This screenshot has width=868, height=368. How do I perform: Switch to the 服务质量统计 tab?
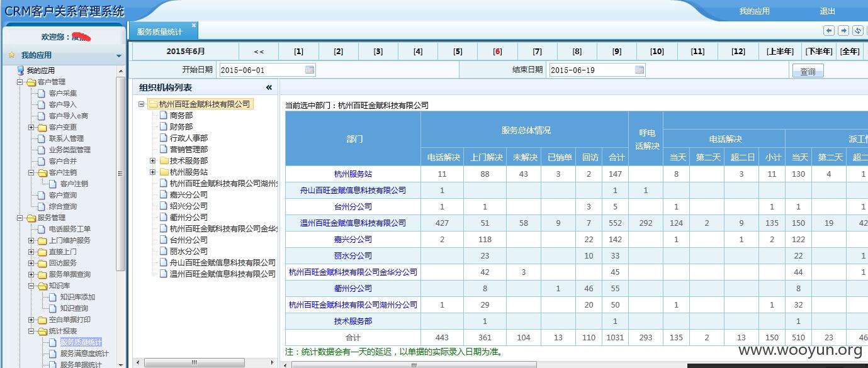pos(159,31)
